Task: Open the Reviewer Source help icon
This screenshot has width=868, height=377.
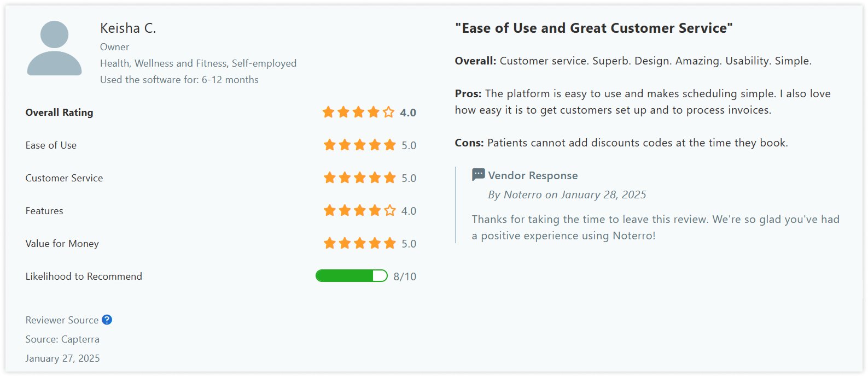Action: [x=107, y=320]
